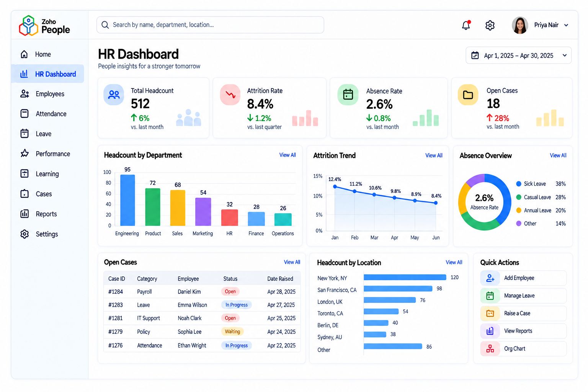Open Performance in the sidebar
588x392 pixels.
tap(47, 154)
